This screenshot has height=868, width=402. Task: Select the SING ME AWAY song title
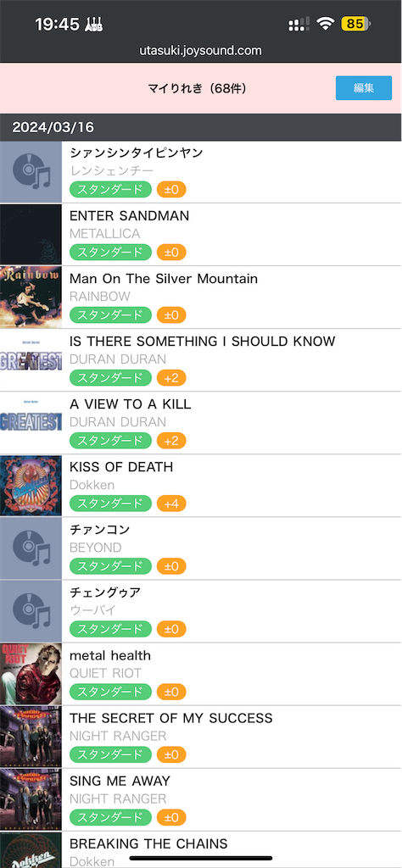[120, 781]
